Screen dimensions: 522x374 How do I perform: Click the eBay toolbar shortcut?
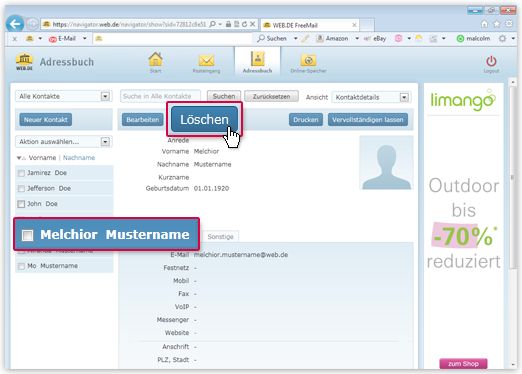pyautogui.click(x=375, y=39)
